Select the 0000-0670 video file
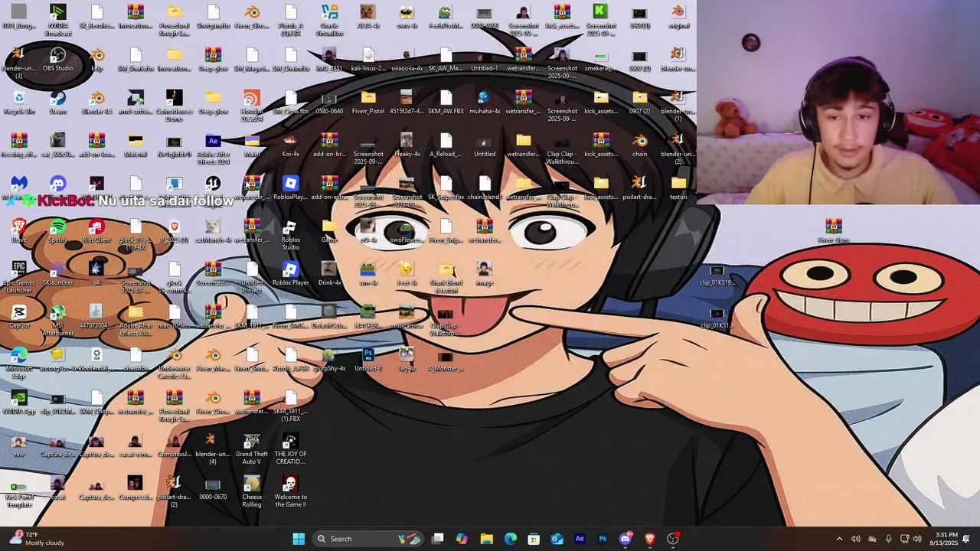Viewport: 980px width, 551px height. point(213,487)
